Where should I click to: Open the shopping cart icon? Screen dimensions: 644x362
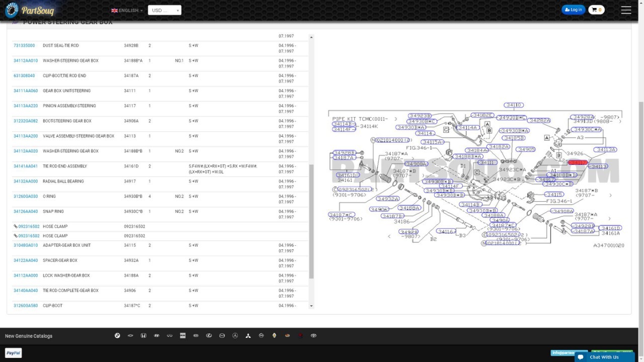[596, 10]
